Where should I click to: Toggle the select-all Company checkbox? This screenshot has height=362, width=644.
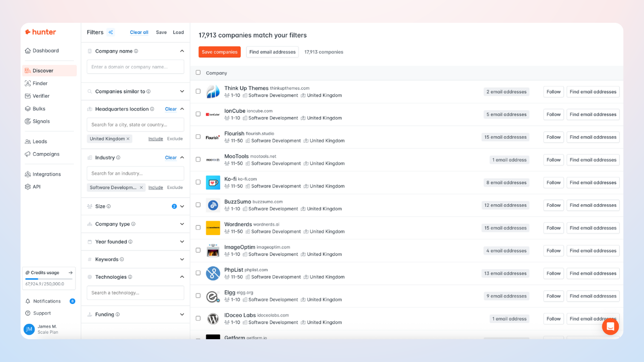(198, 73)
